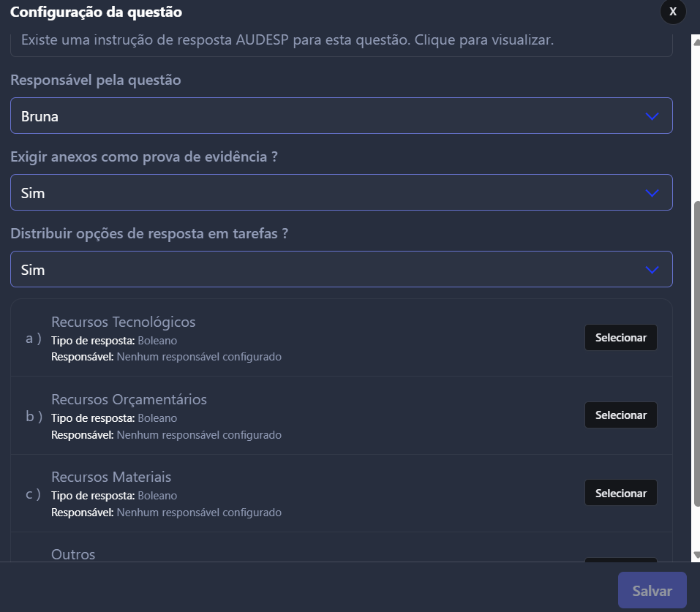Select the Recursos Tecnológicos option title
Viewport: 700px width, 612px height.
point(123,322)
